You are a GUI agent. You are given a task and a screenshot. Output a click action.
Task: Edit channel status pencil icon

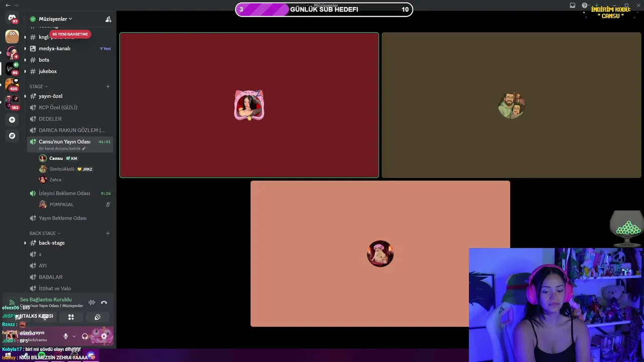tap(84, 149)
